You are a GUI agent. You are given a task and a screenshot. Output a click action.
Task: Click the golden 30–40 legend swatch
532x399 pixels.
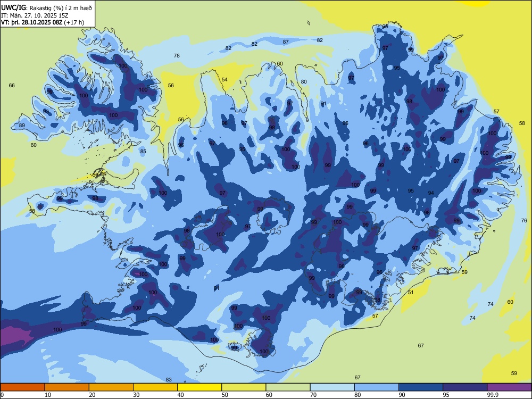(155, 387)
